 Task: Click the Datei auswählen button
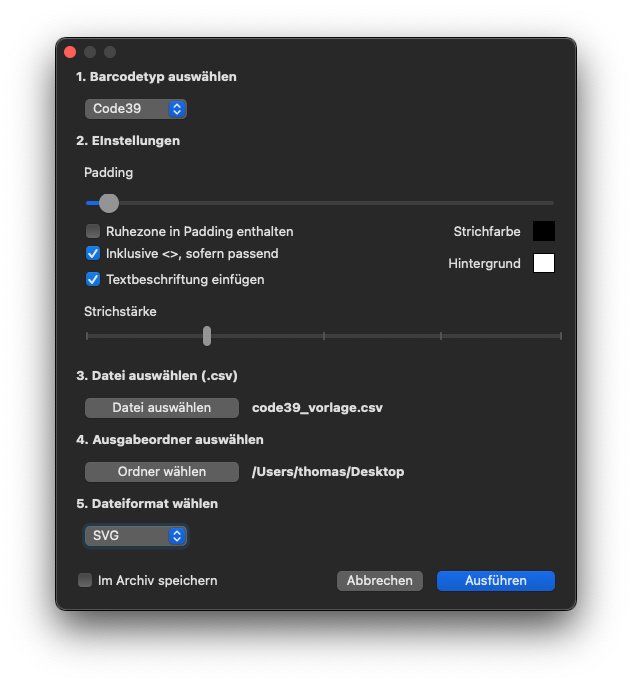[162, 408]
